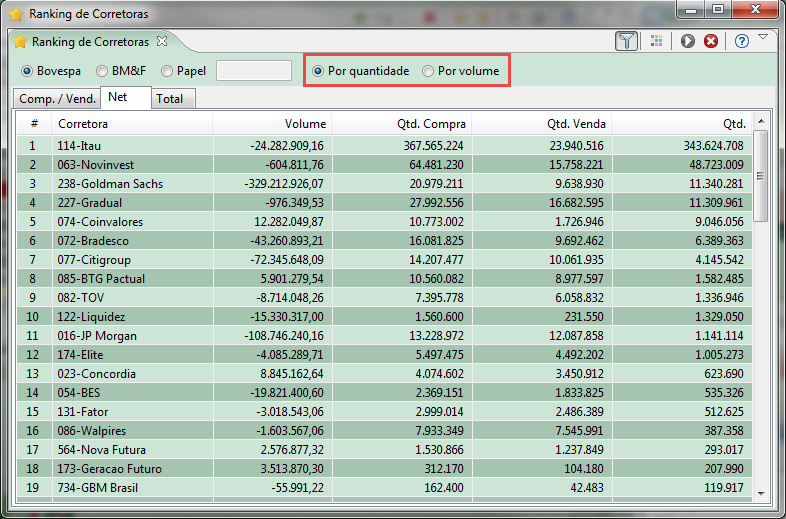The height and width of the screenshot is (519, 786).
Task: Select row 074-Coinvalores
Action: pyautogui.click(x=384, y=222)
